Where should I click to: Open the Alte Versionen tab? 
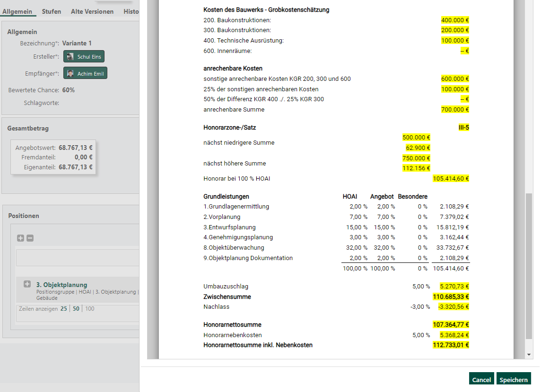pos(92,11)
